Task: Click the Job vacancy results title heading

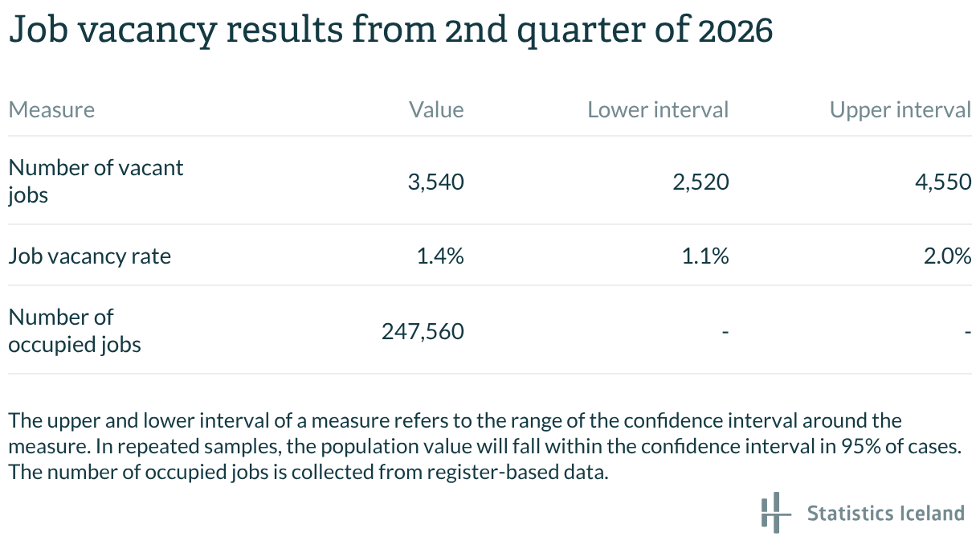Action: coord(390,31)
